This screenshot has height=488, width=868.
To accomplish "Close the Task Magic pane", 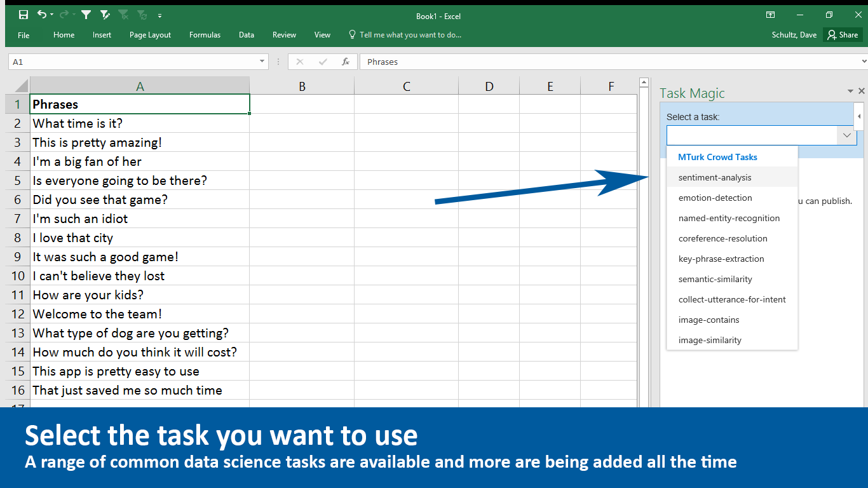I will point(862,91).
